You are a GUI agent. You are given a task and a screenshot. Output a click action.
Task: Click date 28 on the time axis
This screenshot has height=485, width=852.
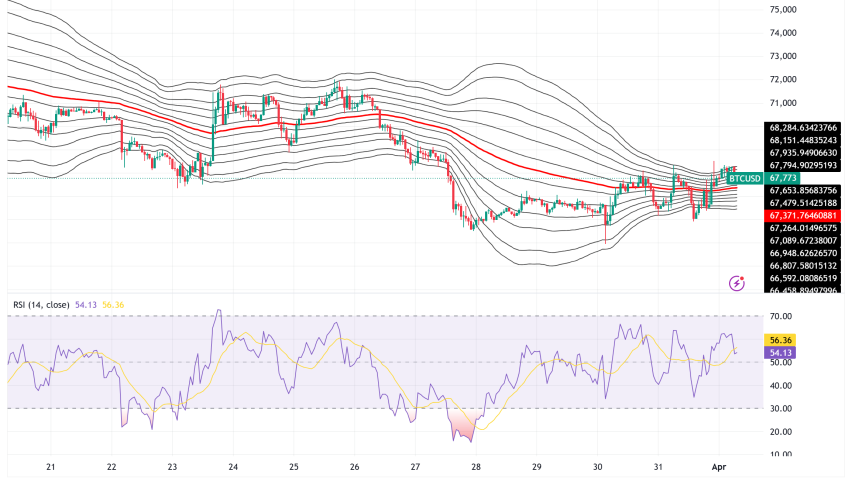[x=476, y=467]
